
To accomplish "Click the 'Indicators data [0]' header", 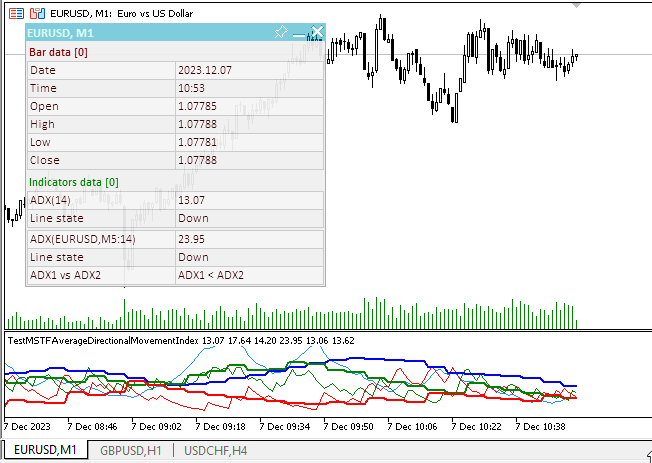I will pos(74,182).
